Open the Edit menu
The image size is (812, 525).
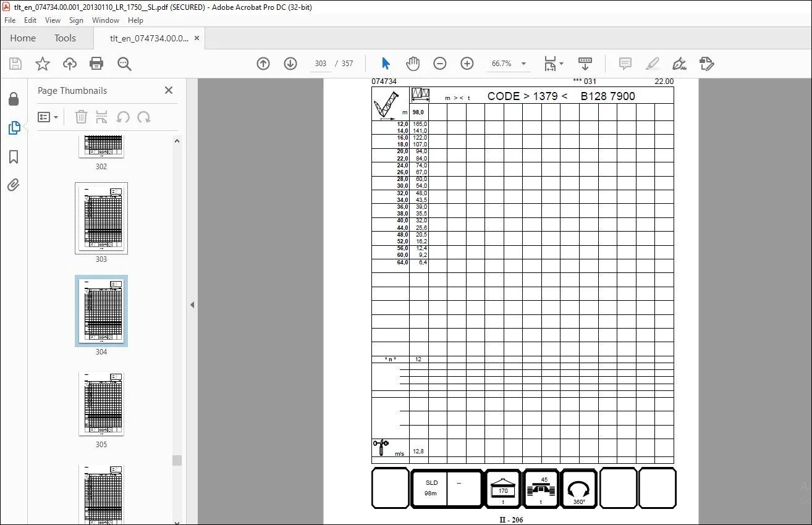(x=30, y=20)
